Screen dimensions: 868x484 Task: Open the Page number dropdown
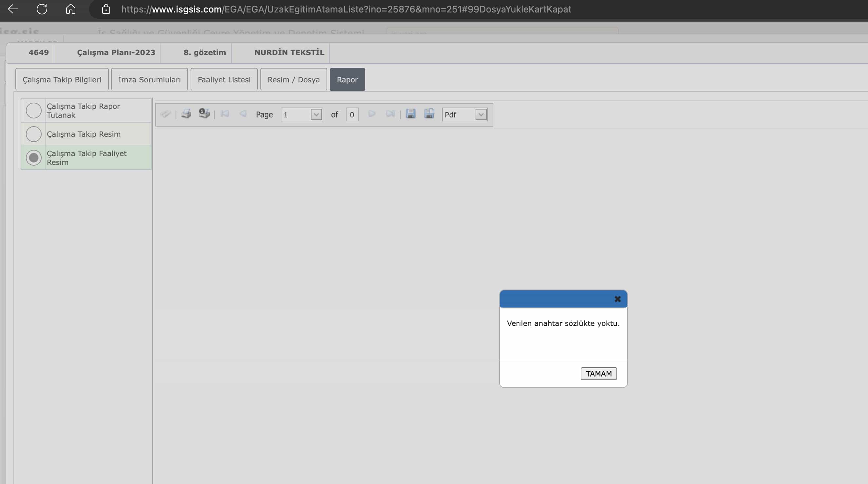tap(316, 115)
